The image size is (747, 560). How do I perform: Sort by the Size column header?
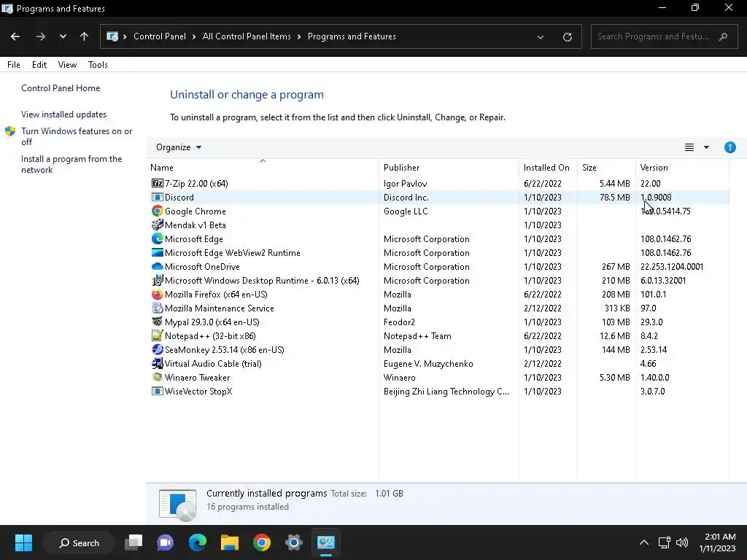606,168
